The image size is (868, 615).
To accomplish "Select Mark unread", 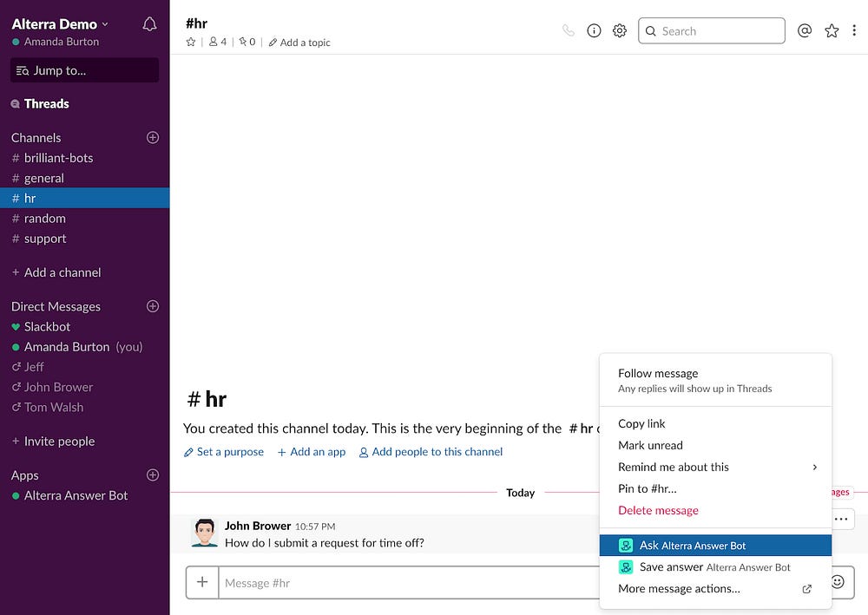I will tap(715, 445).
